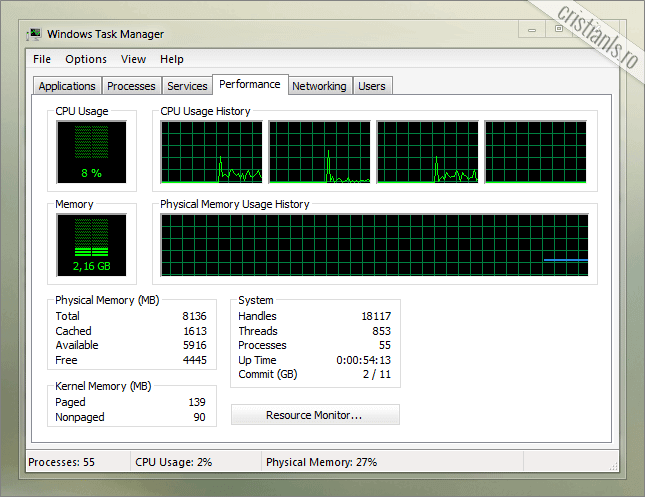Click the Physical Memory Usage History graph
Image resolution: width=645 pixels, height=497 pixels.
(374, 245)
